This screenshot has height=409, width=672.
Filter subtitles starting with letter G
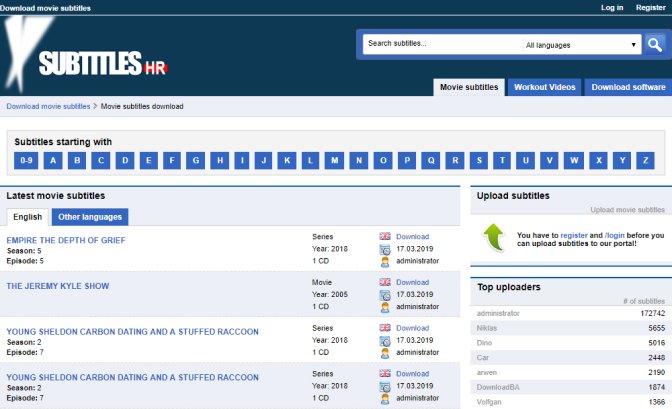click(x=195, y=160)
